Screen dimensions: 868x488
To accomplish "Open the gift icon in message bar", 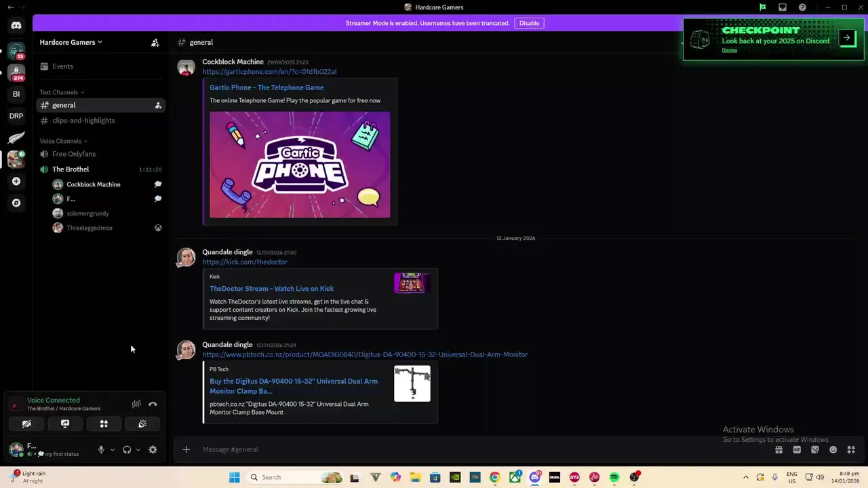I will [779, 449].
